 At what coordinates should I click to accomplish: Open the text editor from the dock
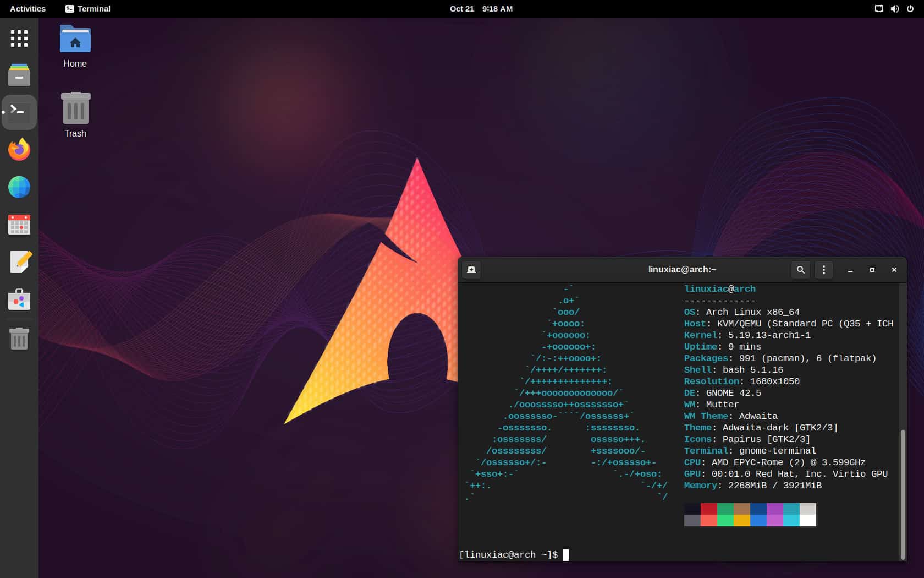pos(19,262)
